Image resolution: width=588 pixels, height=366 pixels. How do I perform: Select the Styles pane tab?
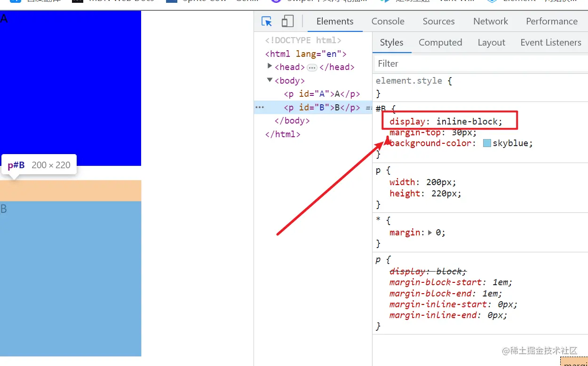coord(391,42)
